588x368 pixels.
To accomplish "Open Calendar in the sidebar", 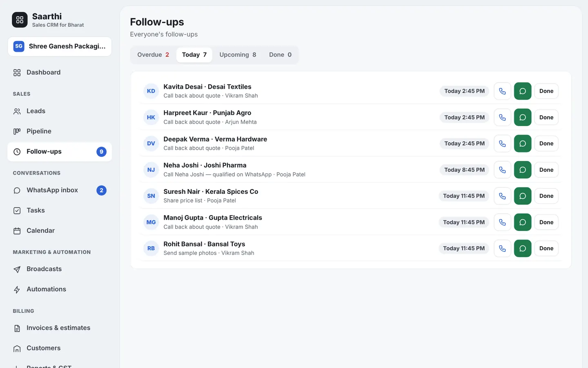I will tap(60, 231).
